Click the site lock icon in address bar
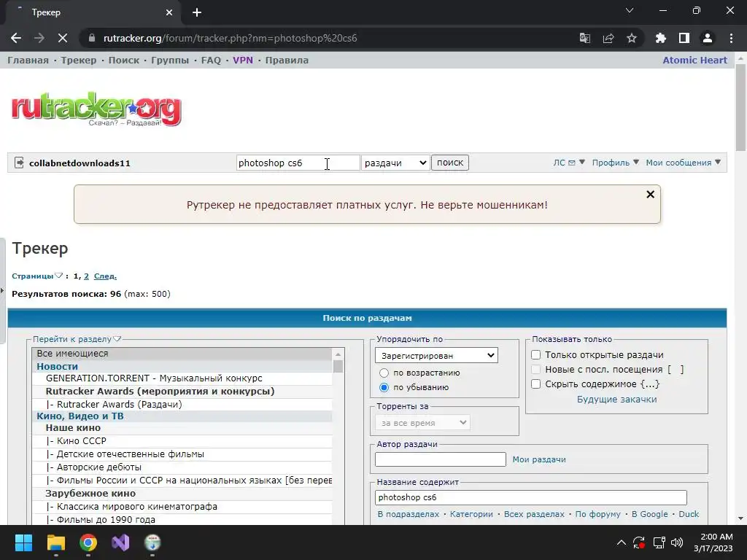Screen dimensions: 747x560 point(92,38)
